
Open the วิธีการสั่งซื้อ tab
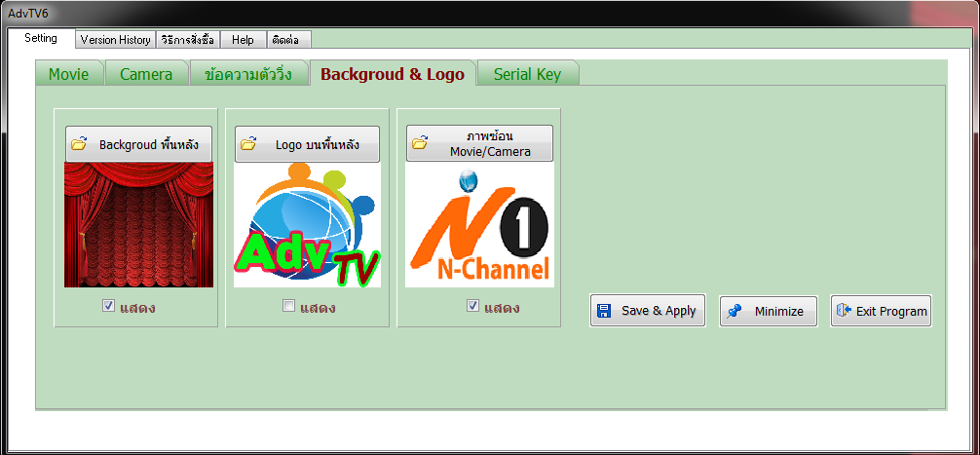[187, 39]
